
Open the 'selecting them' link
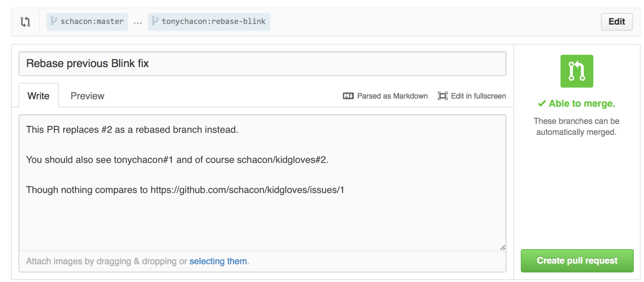218,261
